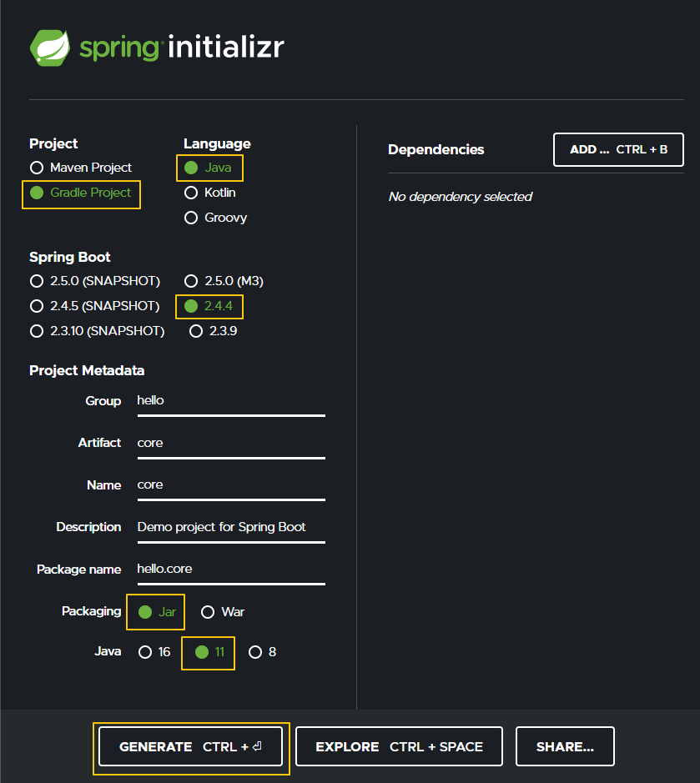This screenshot has height=783, width=700.
Task: Click the Spring leaf logo icon
Action: [50, 48]
